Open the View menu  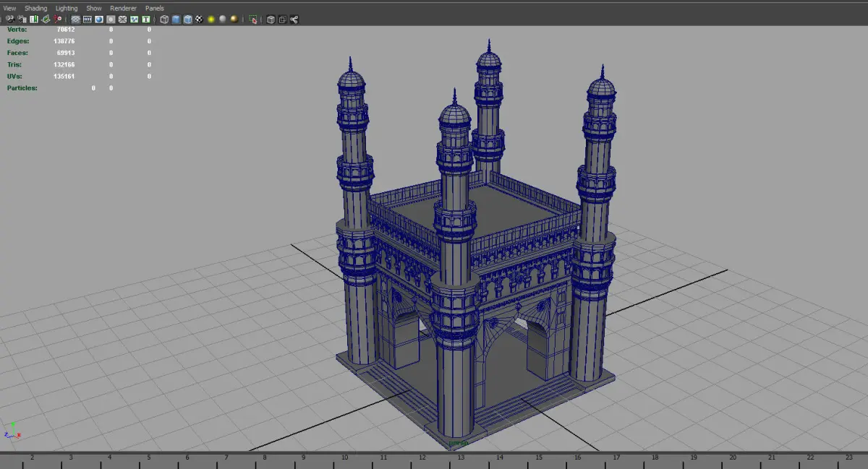click(x=9, y=8)
